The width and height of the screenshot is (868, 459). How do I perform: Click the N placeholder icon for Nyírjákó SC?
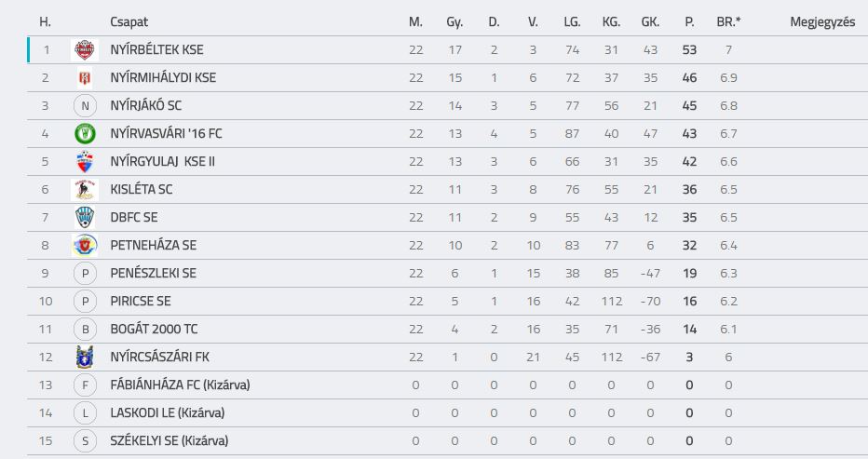[x=85, y=106]
